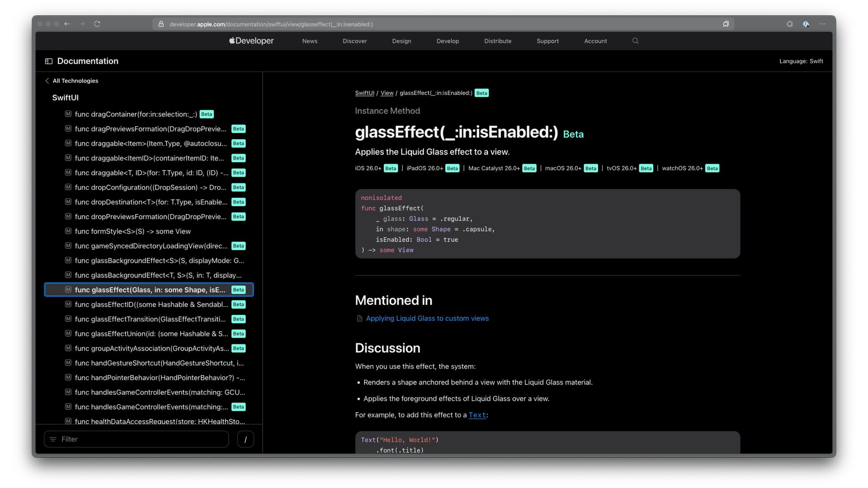
Task: Click the document icon beside Applying Liquid Glass
Action: pos(360,319)
